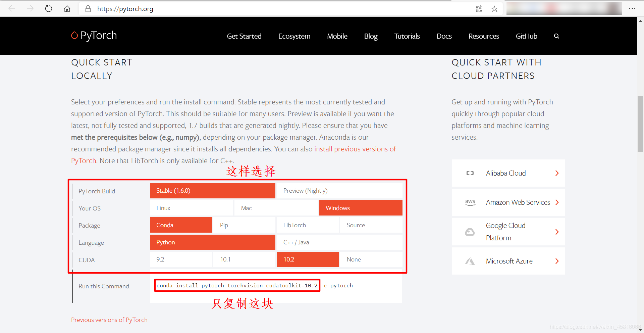Select CUDA 10.2 option

point(308,259)
